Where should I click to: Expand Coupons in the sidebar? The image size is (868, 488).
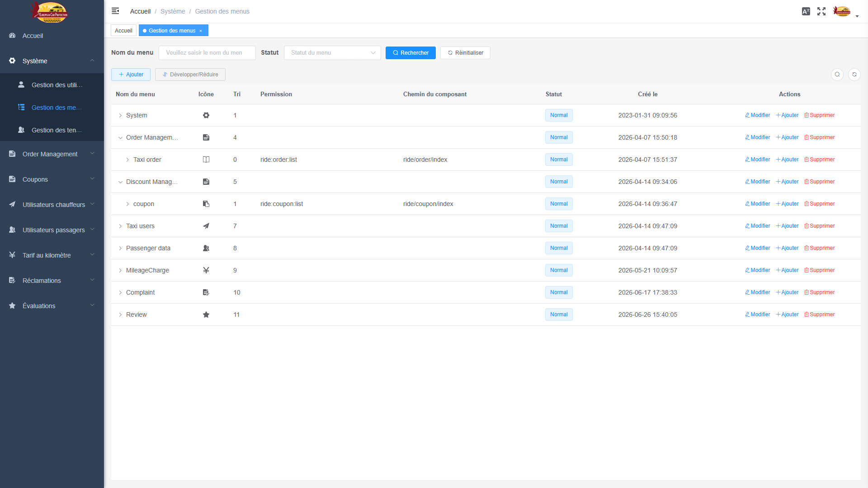click(52, 179)
